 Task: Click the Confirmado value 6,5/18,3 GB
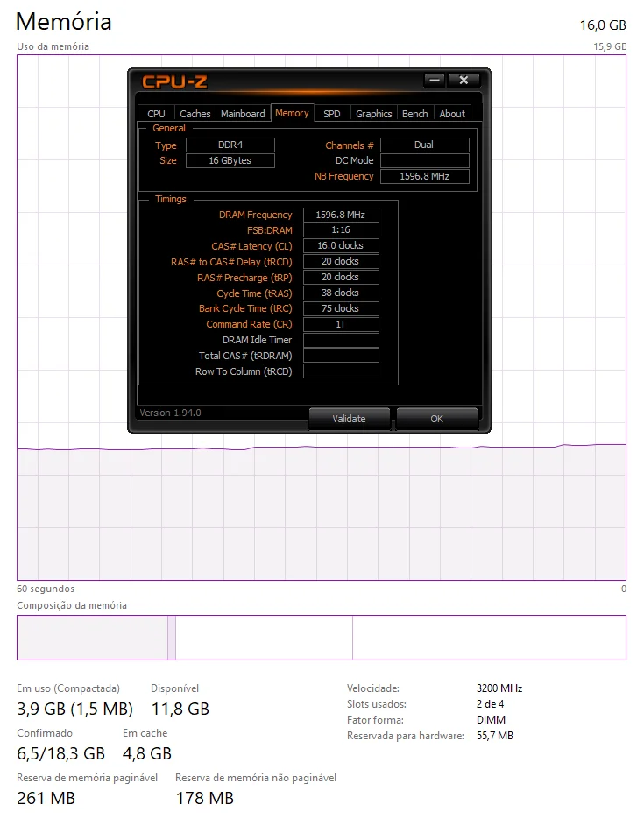point(60,754)
